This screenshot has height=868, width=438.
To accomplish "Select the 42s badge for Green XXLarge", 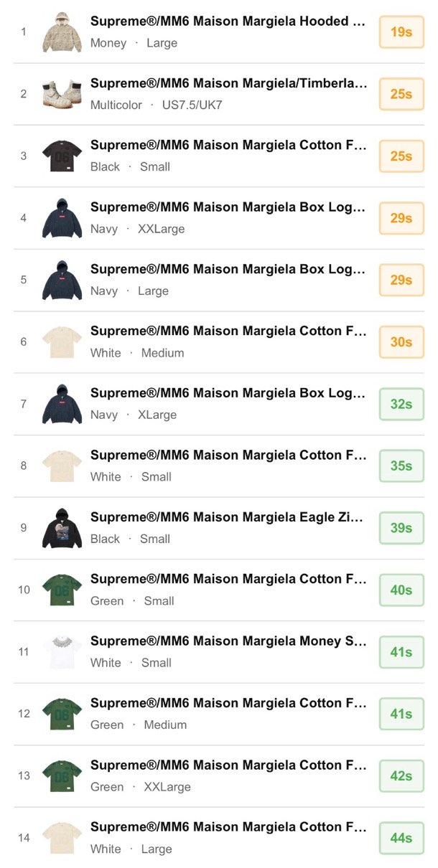I will pyautogui.click(x=401, y=776).
